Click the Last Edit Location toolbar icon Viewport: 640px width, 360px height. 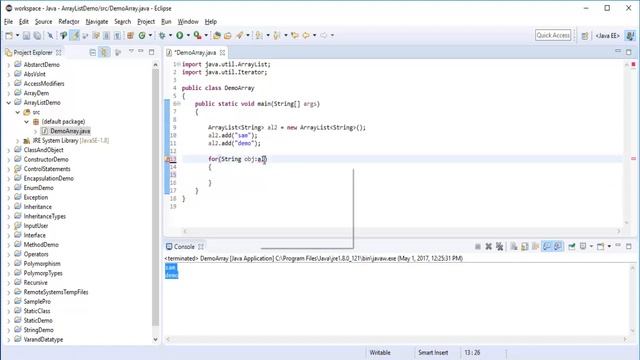[295, 36]
